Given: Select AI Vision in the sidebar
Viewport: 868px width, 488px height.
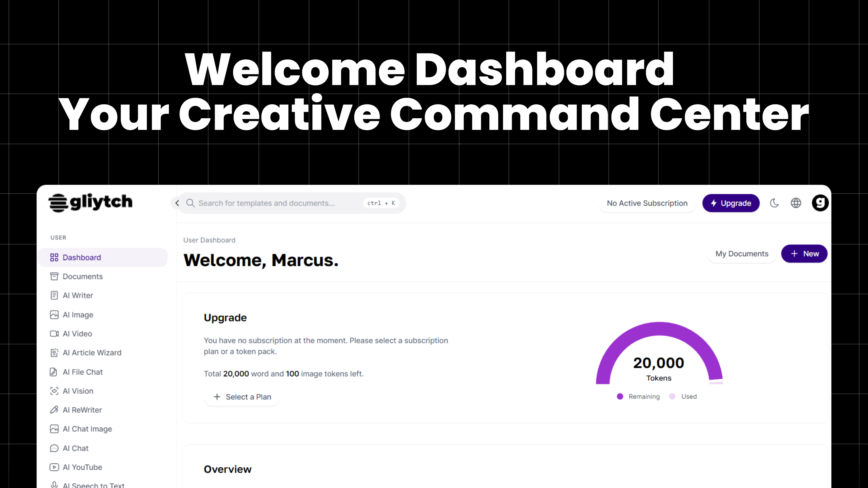Looking at the screenshot, I should coord(78,391).
